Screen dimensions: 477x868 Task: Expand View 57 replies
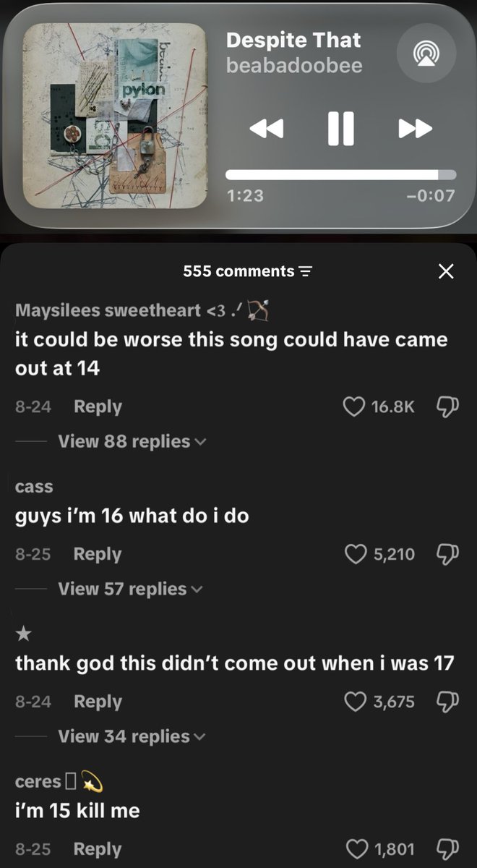pos(131,589)
